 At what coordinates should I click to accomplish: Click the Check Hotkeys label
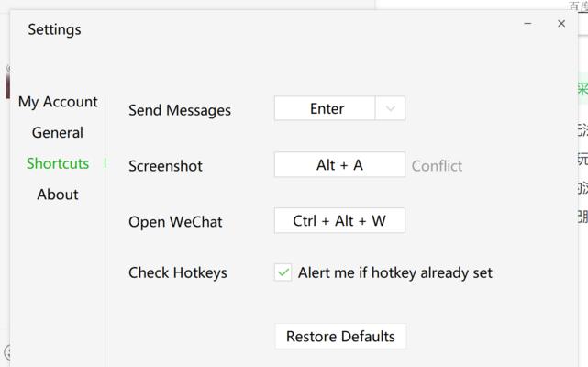[178, 272]
